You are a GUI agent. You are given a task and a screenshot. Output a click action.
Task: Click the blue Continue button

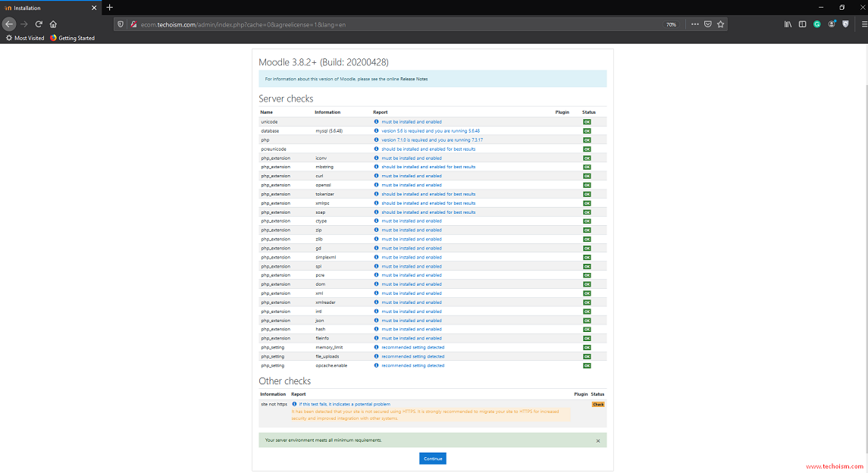(x=432, y=459)
